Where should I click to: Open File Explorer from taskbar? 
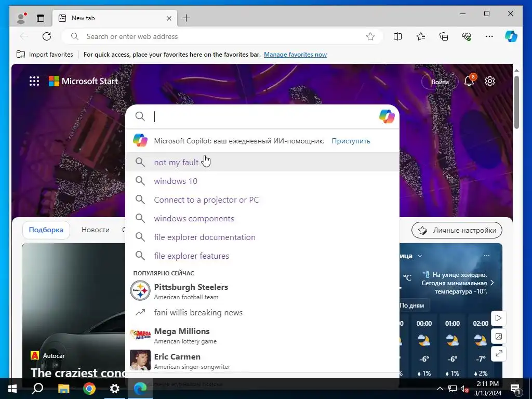tap(63, 389)
